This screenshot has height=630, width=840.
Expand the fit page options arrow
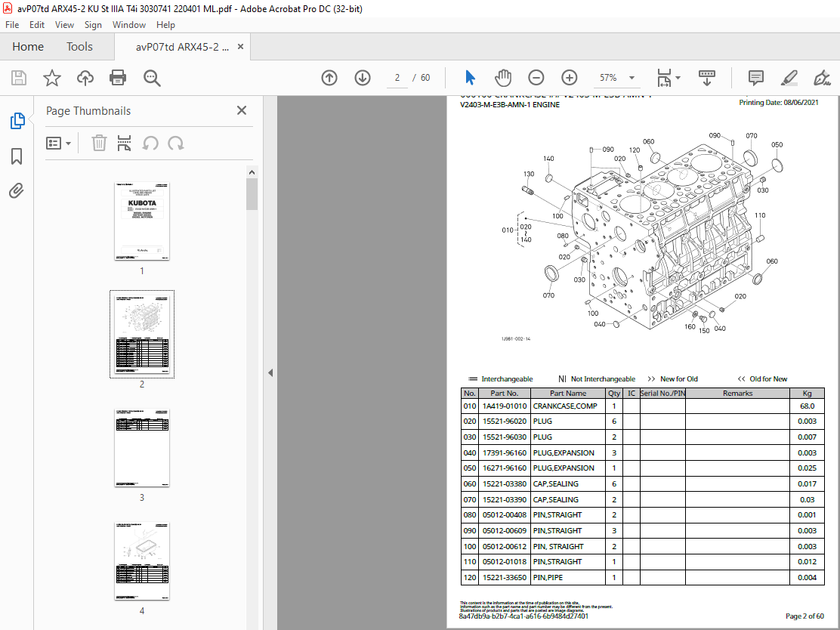(678, 78)
